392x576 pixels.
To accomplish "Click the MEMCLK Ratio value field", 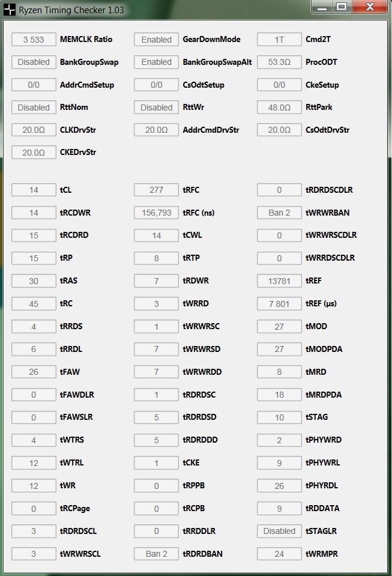I will pos(34,40).
